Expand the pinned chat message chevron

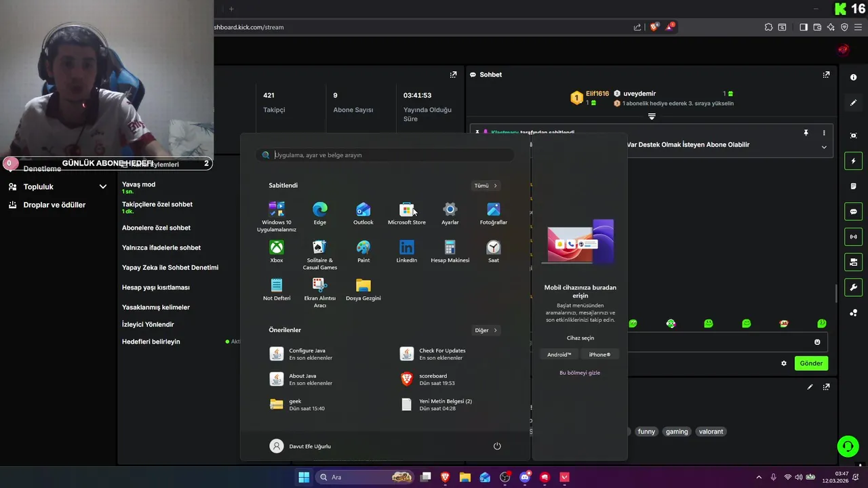(824, 147)
